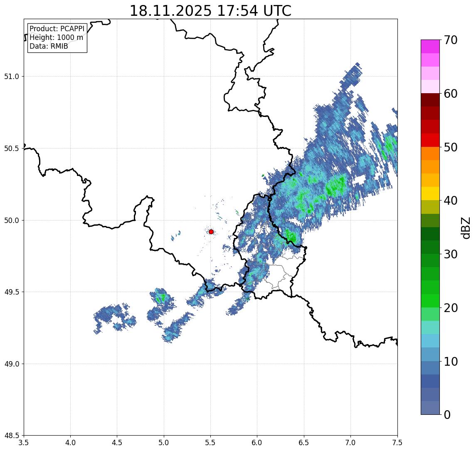Click longitude axis label 4.0
The height and width of the screenshot is (451, 476).
point(70,443)
